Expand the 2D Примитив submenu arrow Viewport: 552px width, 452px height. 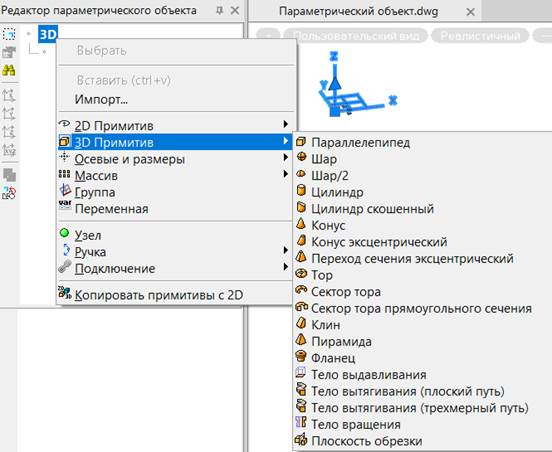coord(286,124)
